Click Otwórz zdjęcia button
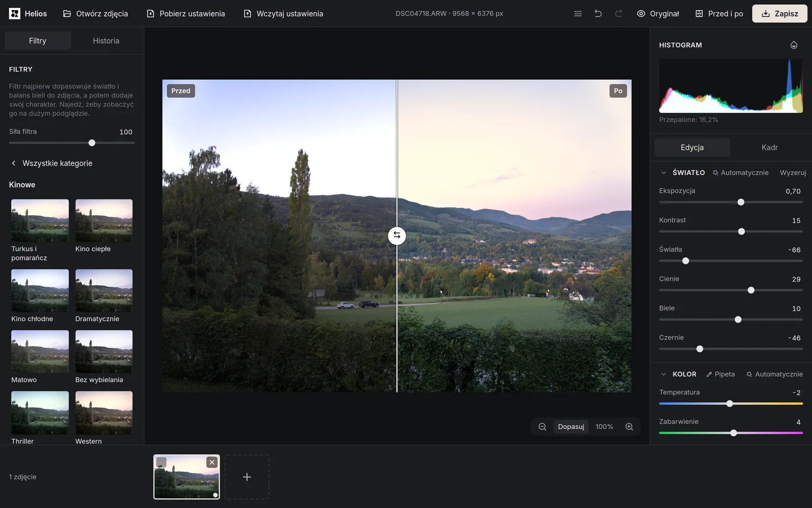The image size is (812, 508). (95, 14)
